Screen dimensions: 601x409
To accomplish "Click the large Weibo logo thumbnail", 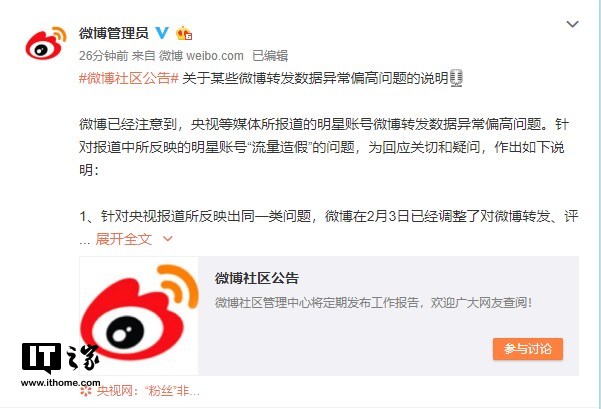I will [139, 315].
